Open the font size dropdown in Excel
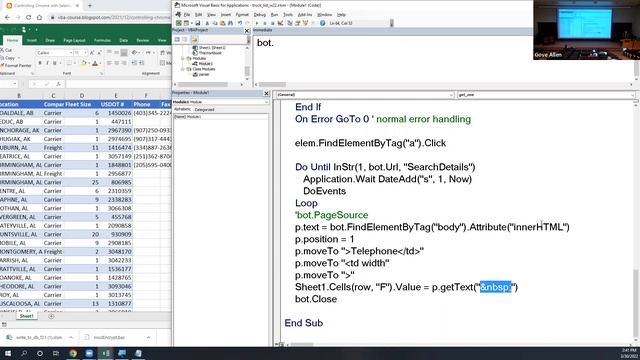 coord(85,53)
